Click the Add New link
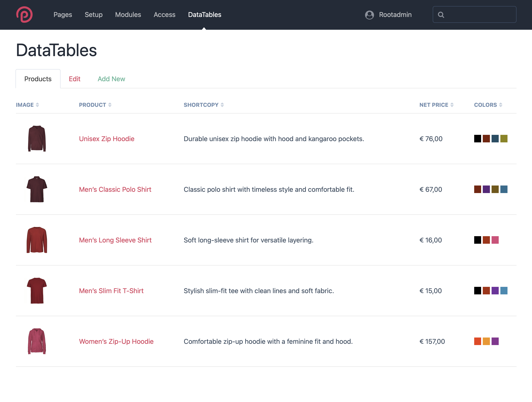This screenshot has width=532, height=402. pyautogui.click(x=111, y=79)
